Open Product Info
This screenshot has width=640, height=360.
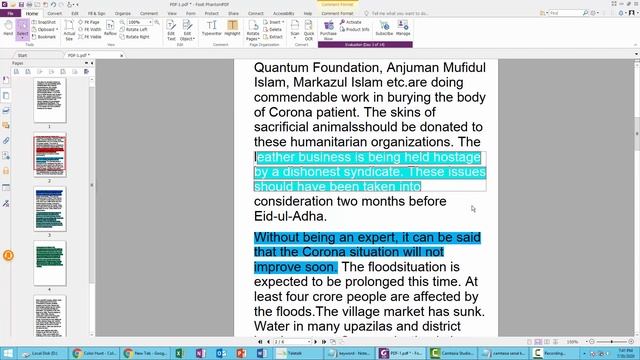coord(354,29)
